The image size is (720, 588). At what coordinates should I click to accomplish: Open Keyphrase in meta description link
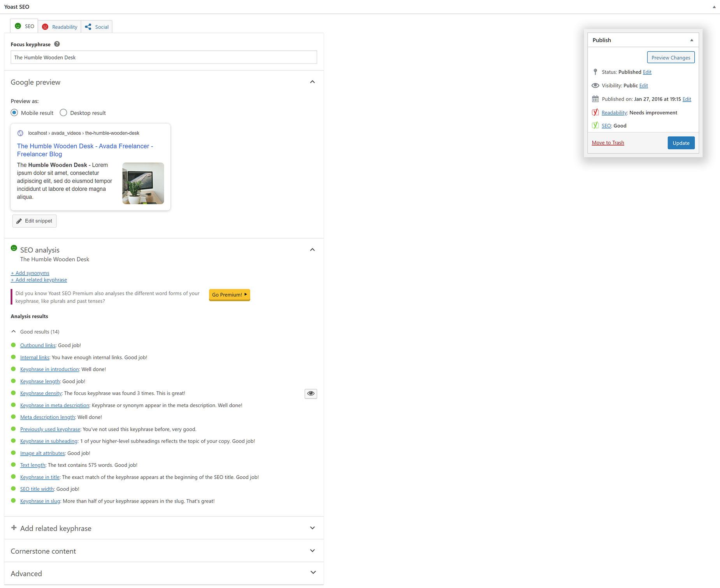tap(54, 405)
